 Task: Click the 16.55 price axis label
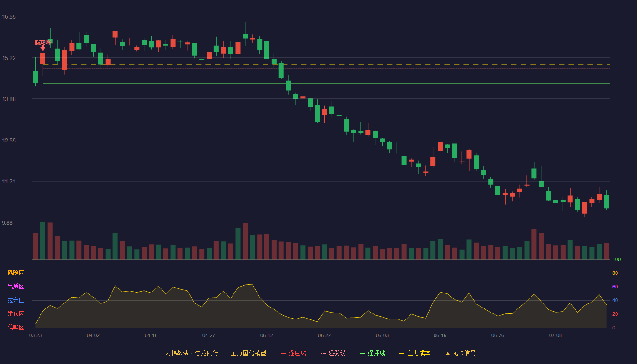[x=9, y=17]
